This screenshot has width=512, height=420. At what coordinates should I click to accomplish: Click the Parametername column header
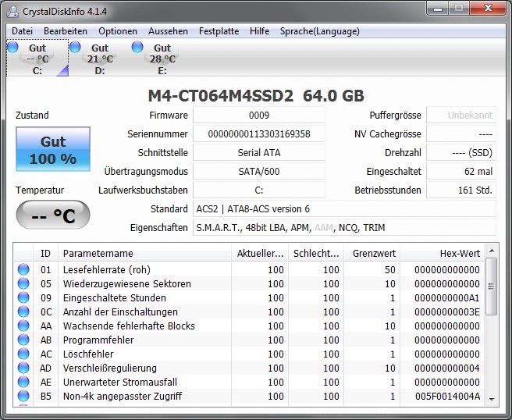(x=144, y=254)
